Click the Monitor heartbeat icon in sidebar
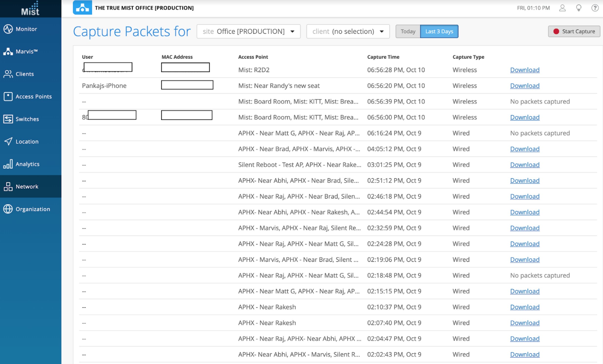Viewport: 603px width, 364px height. tap(8, 29)
